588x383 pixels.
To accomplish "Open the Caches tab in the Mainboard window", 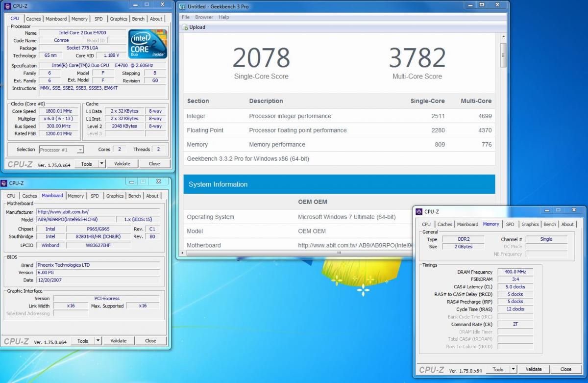I will point(29,196).
